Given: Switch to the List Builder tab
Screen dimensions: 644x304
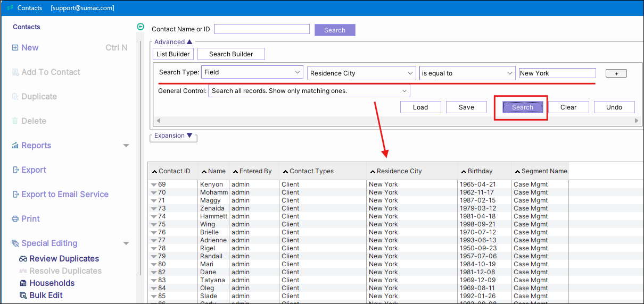Looking at the screenshot, I should [x=173, y=54].
